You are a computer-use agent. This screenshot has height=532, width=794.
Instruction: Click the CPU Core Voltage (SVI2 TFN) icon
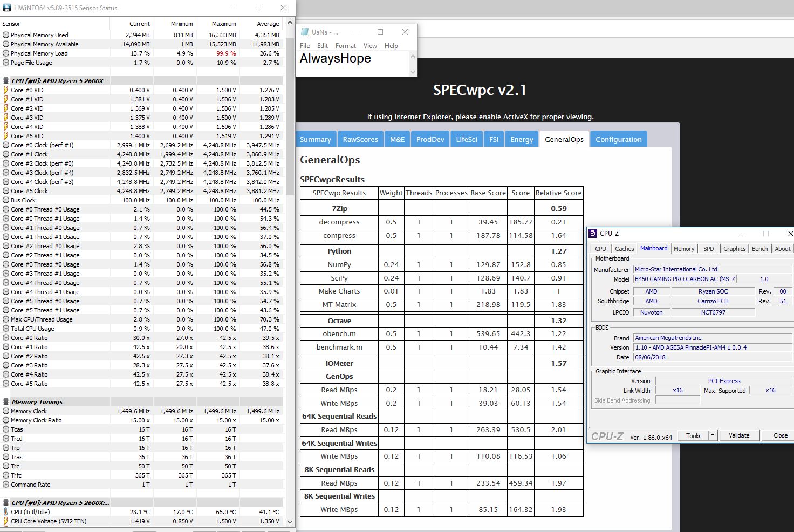(6, 521)
